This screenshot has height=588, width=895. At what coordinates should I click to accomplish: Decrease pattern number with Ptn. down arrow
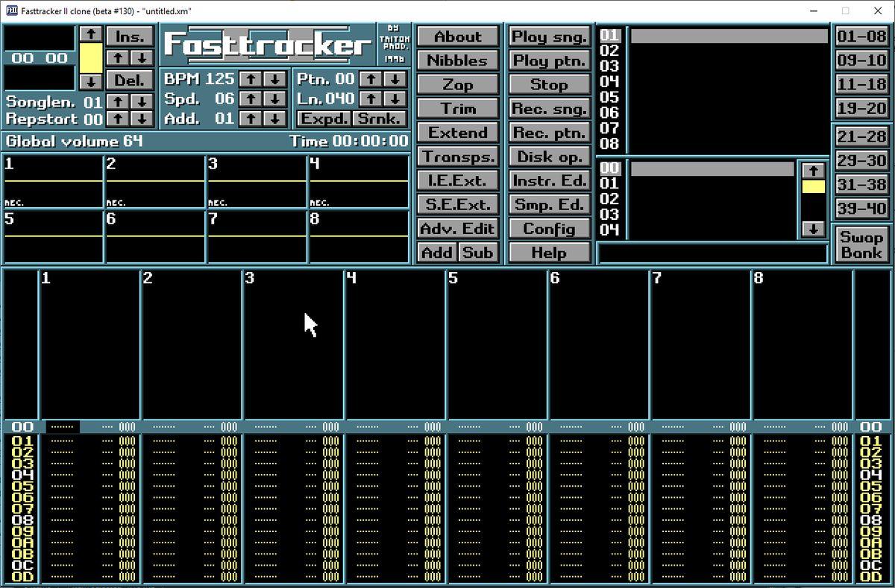click(395, 79)
